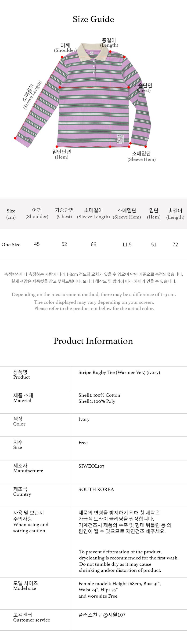The width and height of the screenshot is (187, 644).
Task: Select the One Size row label
Action: coord(11,244)
